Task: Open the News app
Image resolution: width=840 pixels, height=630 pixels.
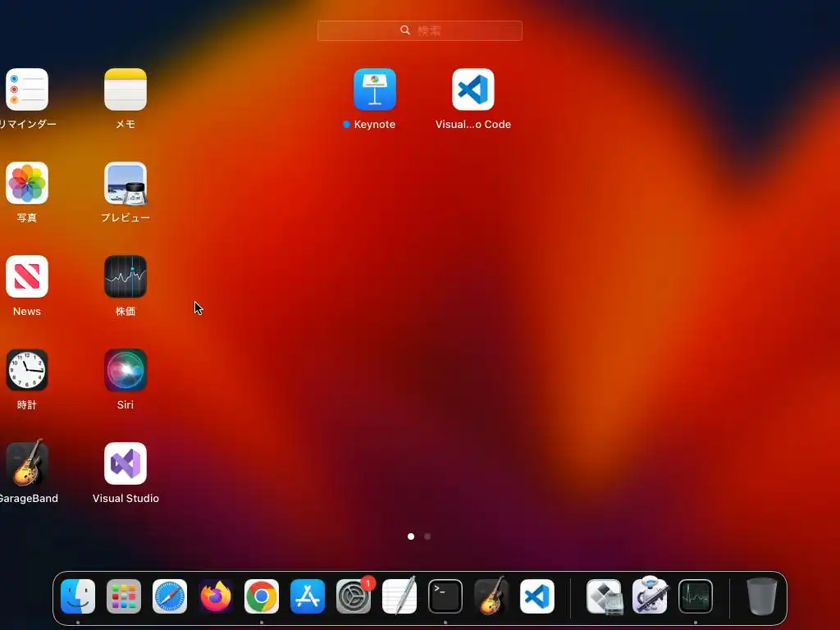Action: tap(27, 276)
